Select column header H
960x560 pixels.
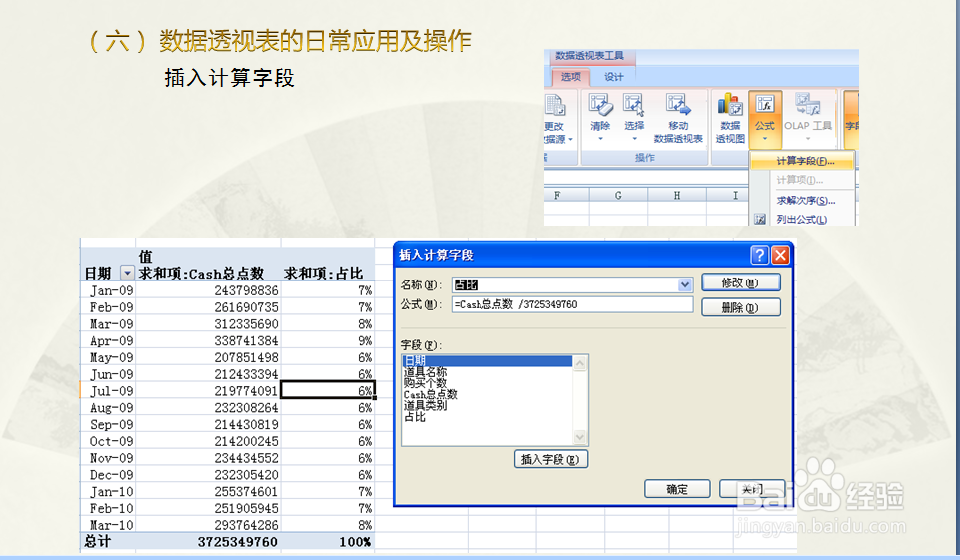(677, 196)
